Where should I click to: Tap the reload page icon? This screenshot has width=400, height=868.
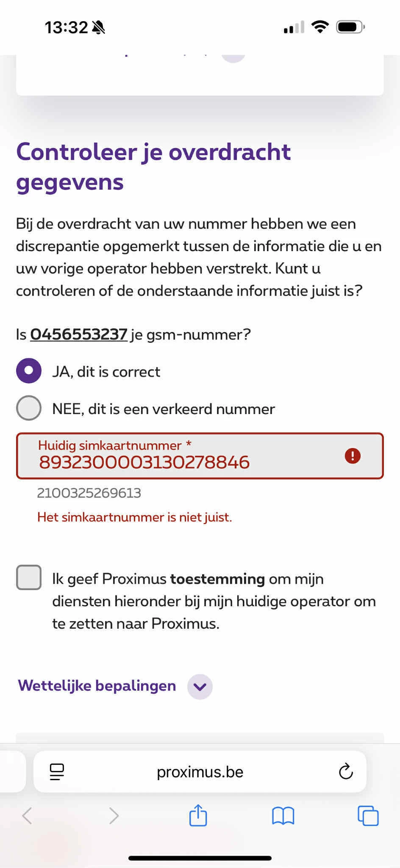[346, 772]
